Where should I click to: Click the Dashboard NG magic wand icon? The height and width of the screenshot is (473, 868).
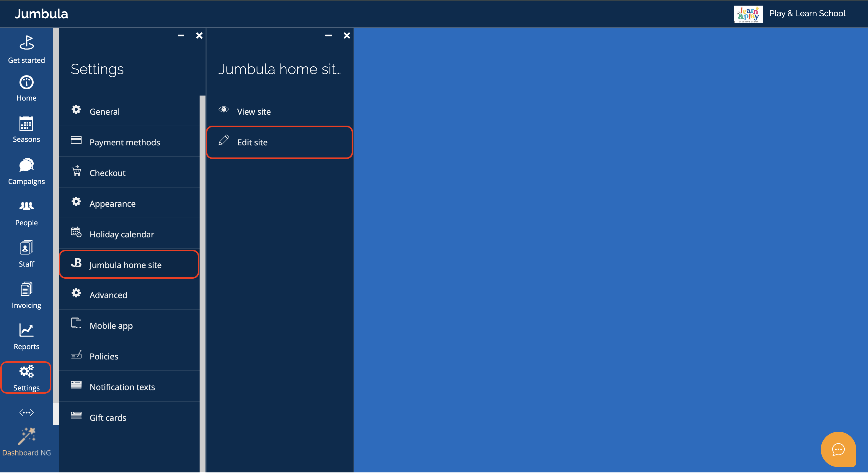(26, 437)
